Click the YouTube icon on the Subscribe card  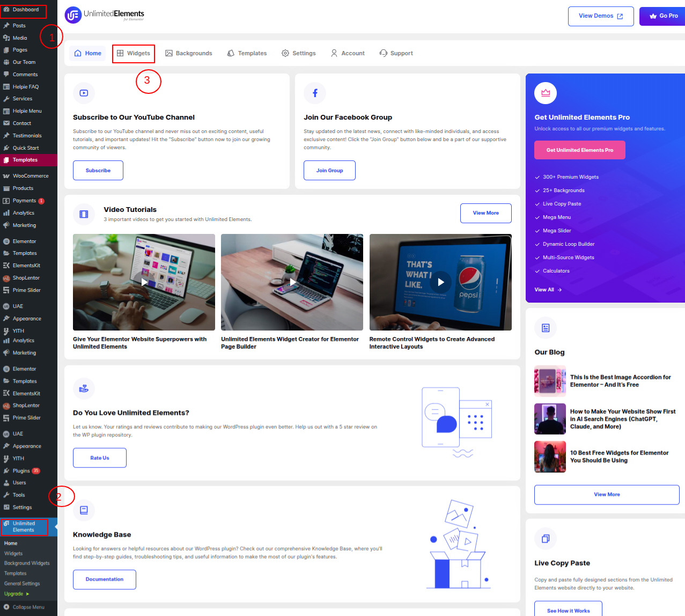pos(84,93)
